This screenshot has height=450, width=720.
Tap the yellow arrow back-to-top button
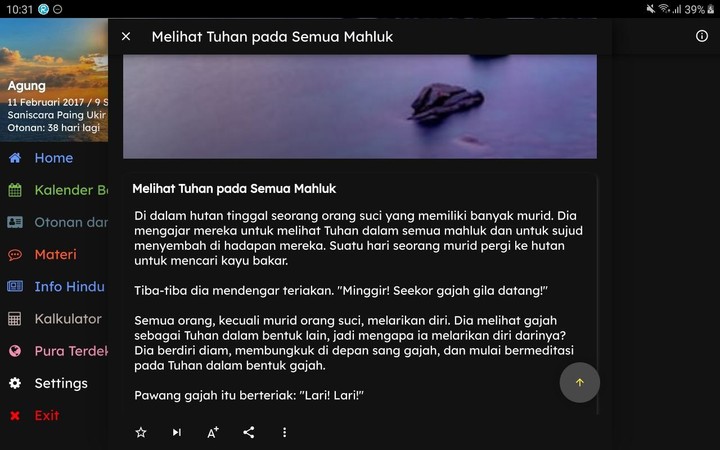579,382
